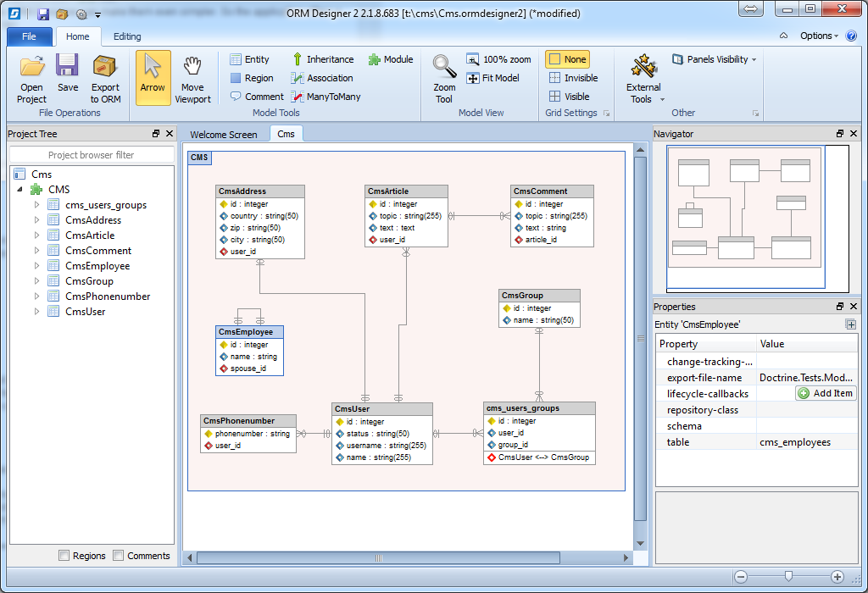Screen dimensions: 868x593
Task: Open the quick access toolbar customize arrow
Action: 98,15
